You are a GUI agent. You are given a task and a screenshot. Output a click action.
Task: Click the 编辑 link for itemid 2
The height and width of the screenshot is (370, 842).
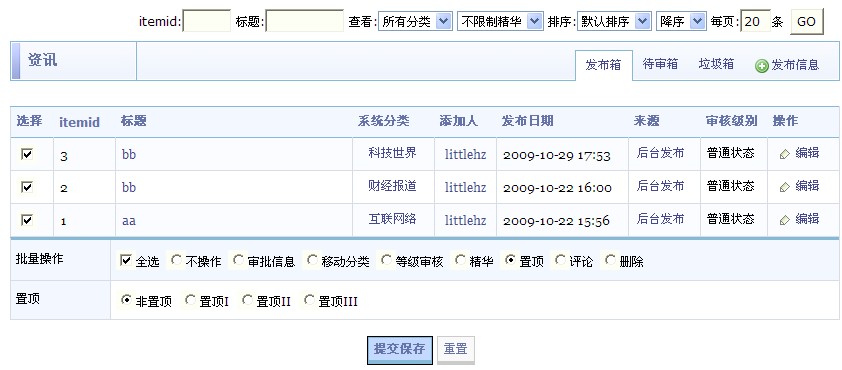[807, 186]
